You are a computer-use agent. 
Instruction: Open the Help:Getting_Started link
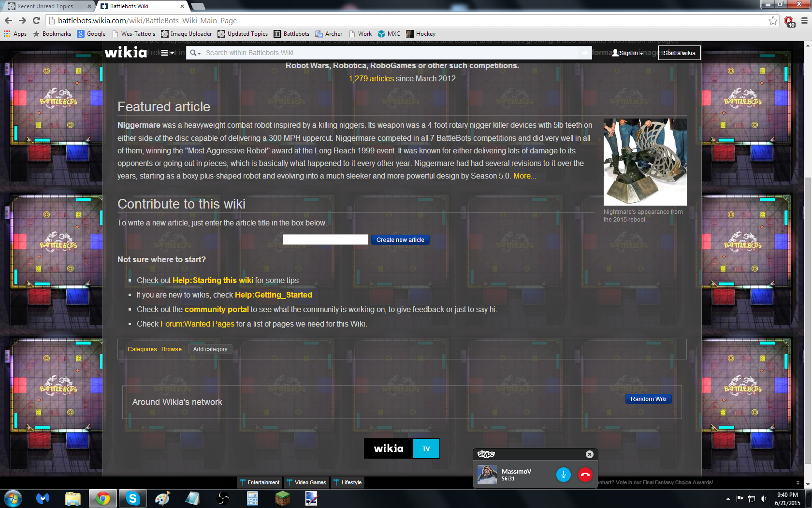point(274,295)
